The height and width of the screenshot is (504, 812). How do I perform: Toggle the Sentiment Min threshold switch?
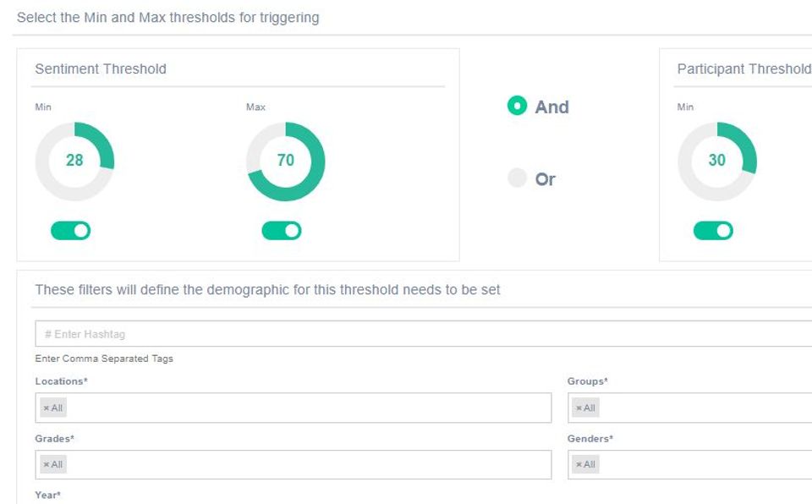pos(70,231)
